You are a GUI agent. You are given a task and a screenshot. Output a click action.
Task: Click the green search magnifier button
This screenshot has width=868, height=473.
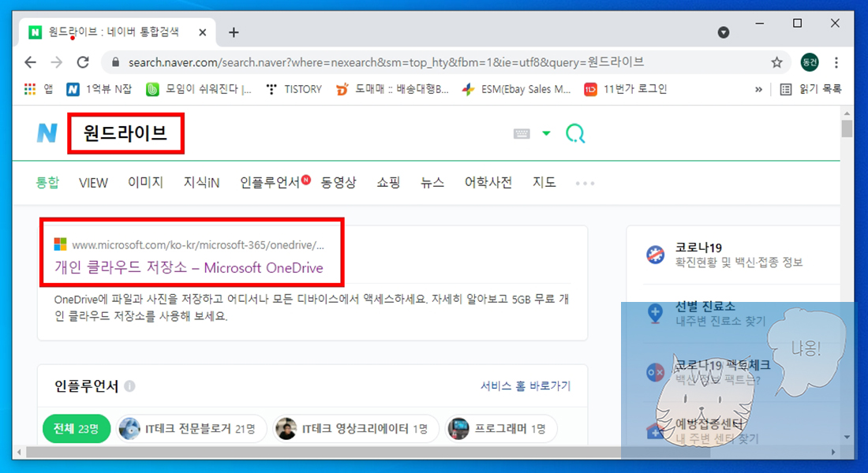click(x=575, y=133)
